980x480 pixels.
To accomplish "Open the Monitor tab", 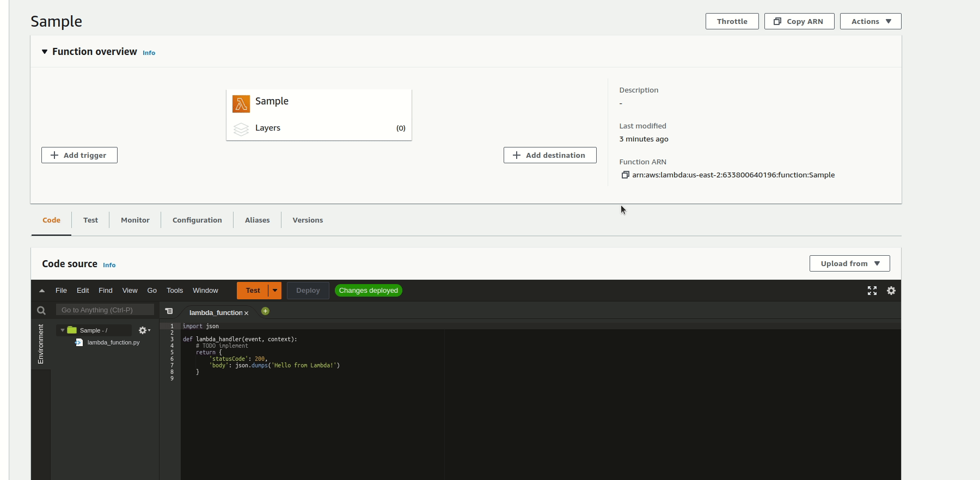I will pos(135,220).
